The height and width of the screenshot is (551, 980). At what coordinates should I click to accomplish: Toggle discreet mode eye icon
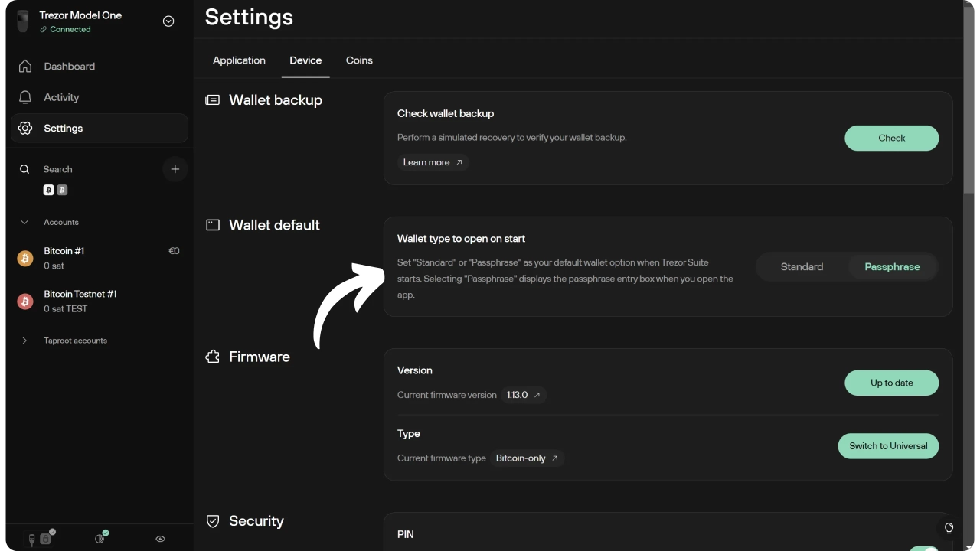(x=160, y=539)
